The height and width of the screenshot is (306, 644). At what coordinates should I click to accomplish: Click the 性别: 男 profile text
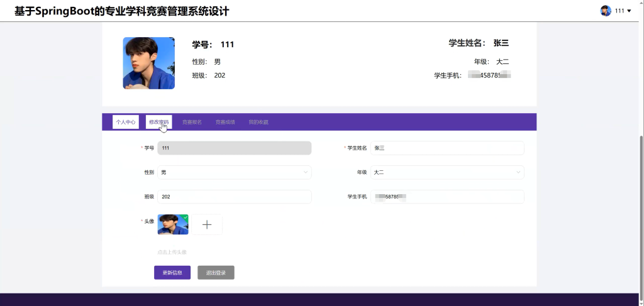click(206, 62)
